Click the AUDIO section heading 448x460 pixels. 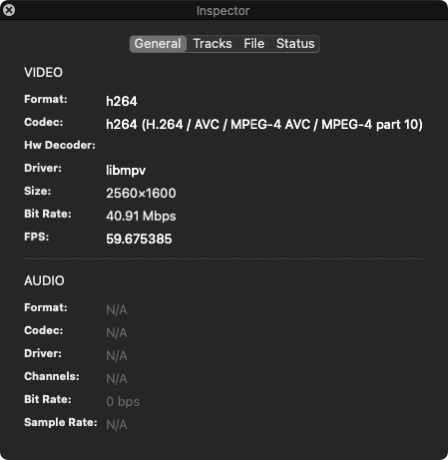(x=44, y=281)
